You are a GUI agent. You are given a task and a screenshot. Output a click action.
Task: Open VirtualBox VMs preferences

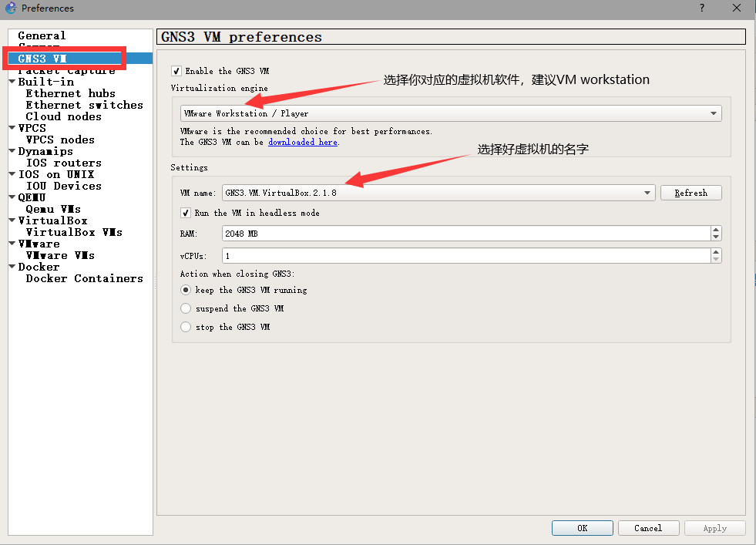point(74,233)
